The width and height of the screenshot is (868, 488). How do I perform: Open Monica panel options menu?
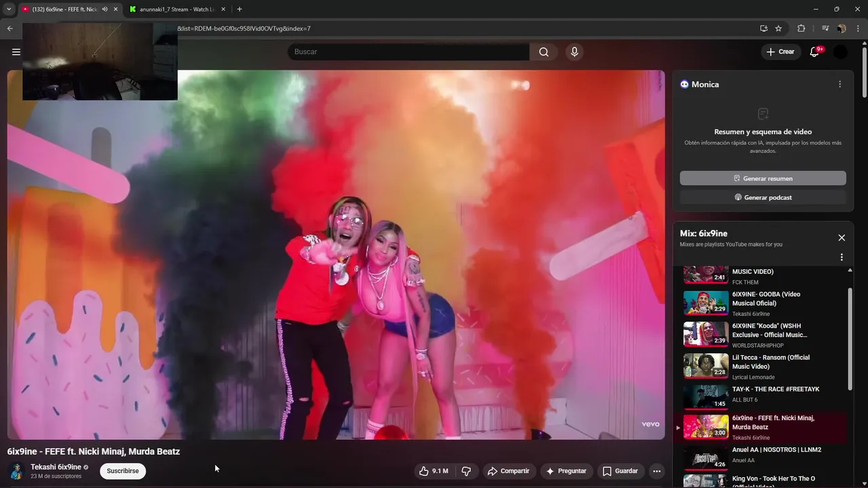click(x=840, y=84)
